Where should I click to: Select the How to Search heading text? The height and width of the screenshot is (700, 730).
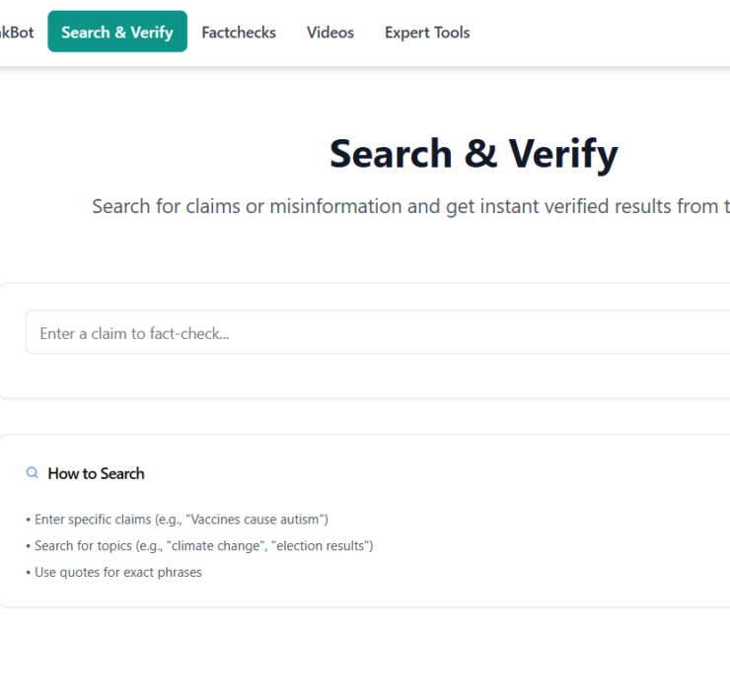(96, 473)
